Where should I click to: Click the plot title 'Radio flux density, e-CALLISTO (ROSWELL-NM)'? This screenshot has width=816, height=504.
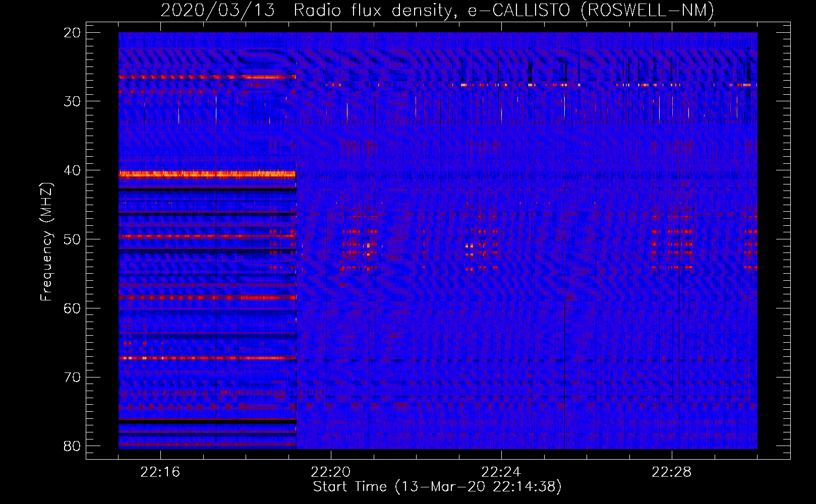pos(504,10)
